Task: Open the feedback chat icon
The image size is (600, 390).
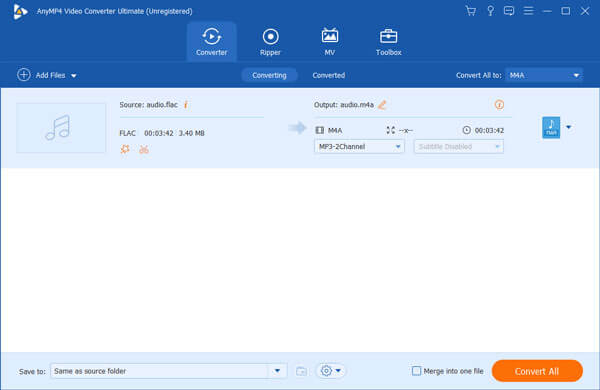Action: click(509, 11)
